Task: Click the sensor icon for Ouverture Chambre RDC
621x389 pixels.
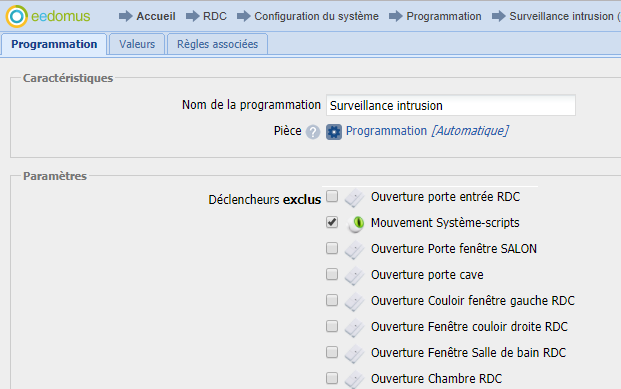Action: (354, 379)
